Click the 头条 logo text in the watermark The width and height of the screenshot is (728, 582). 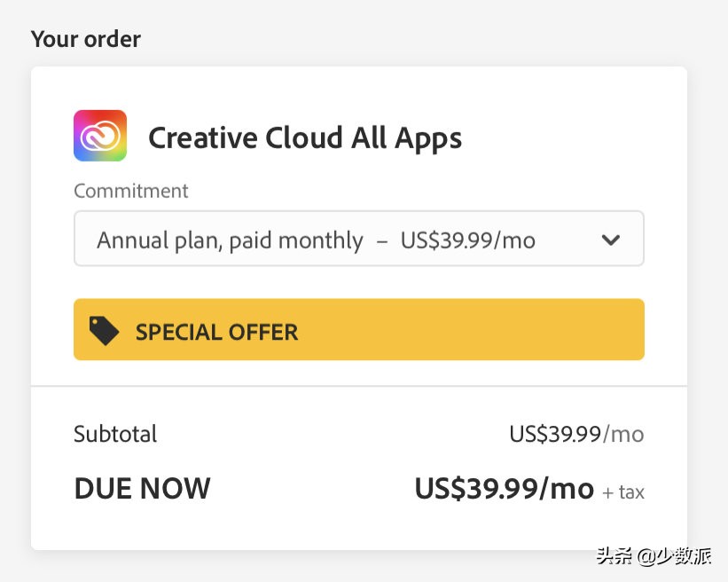click(613, 556)
